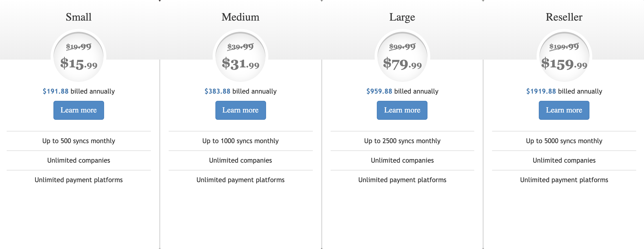Open Learn more for Reseller plan

click(x=564, y=110)
